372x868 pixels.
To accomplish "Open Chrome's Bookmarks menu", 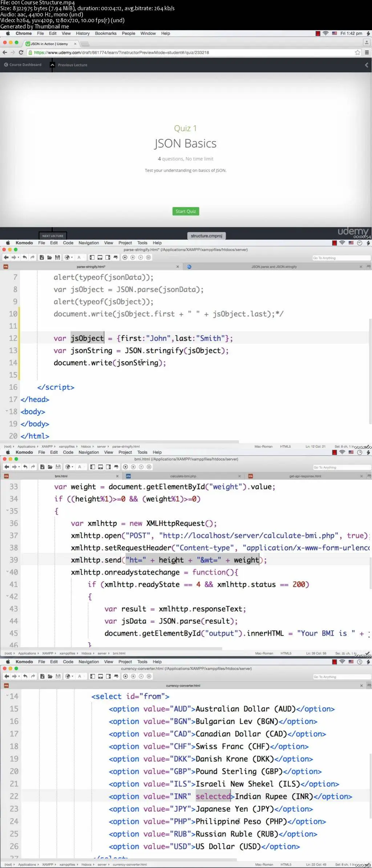I will [106, 33].
